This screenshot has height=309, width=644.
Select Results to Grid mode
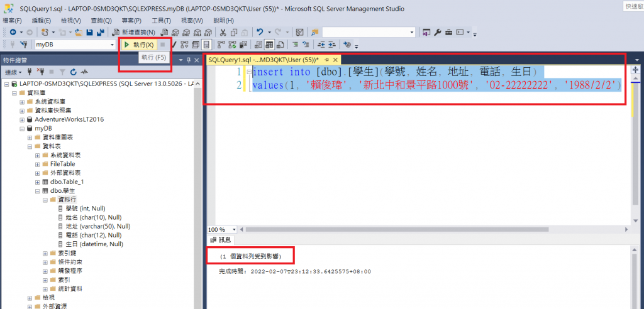tap(269, 45)
